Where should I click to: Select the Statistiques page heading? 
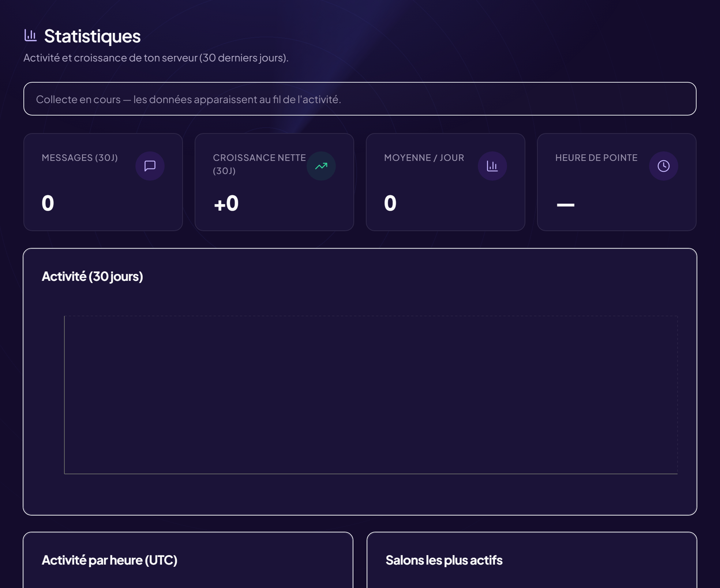(92, 36)
